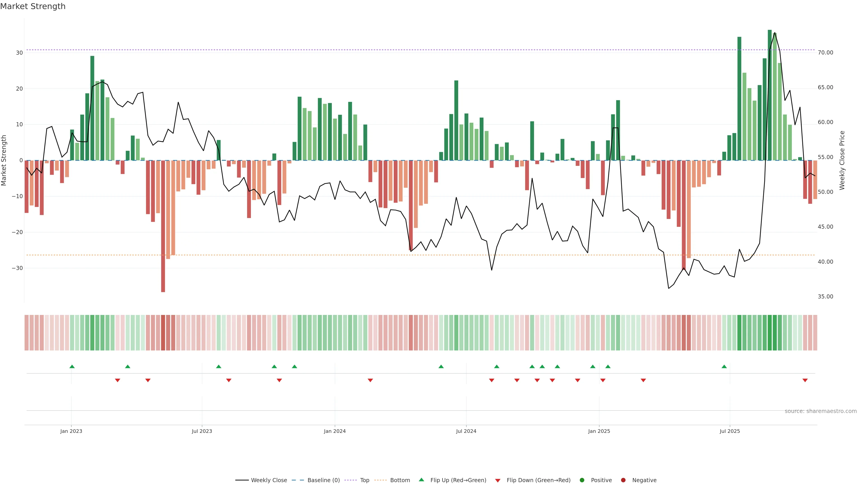The width and height of the screenshot is (868, 488).
Task: Click the Weekly Close Price axis title
Action: tap(842, 160)
